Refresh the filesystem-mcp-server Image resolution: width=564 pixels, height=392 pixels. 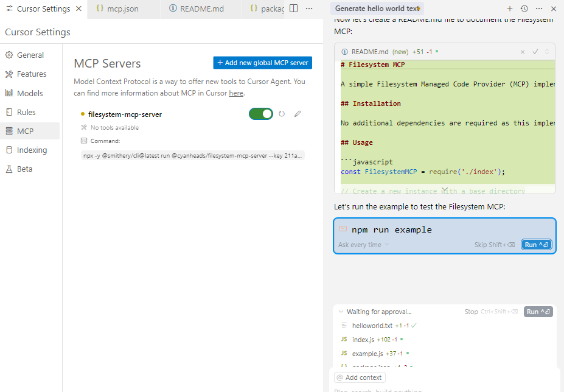[282, 114]
